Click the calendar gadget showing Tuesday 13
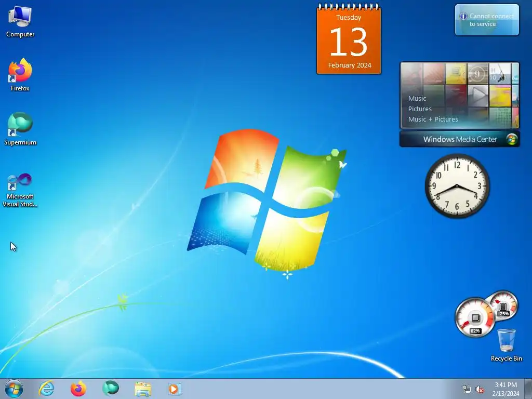 click(349, 39)
